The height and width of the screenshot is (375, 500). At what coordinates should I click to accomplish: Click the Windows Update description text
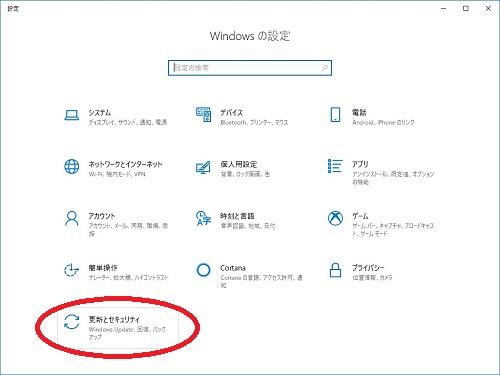(127, 333)
